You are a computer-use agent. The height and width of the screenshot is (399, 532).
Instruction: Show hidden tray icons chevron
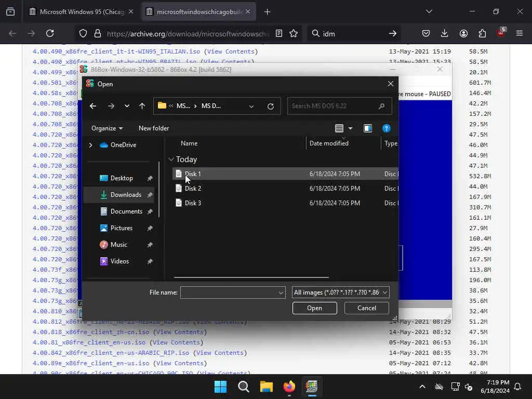(x=422, y=387)
